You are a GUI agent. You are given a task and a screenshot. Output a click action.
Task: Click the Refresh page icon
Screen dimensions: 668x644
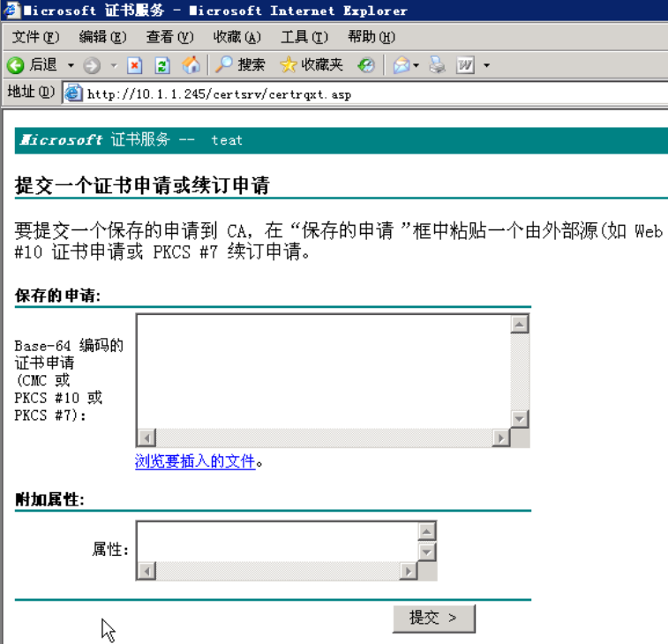(162, 65)
